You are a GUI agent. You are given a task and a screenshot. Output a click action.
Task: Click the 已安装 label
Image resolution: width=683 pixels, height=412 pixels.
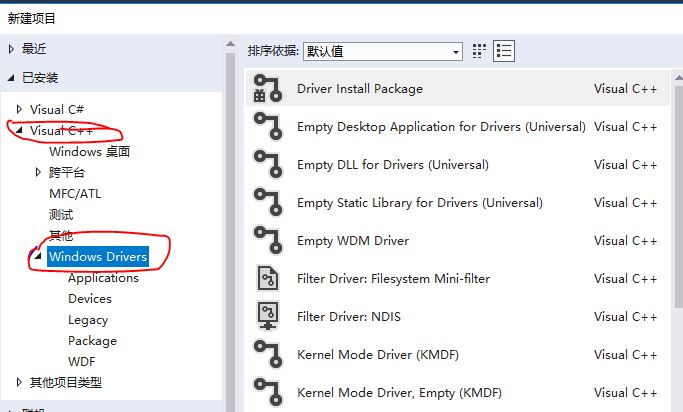40,78
